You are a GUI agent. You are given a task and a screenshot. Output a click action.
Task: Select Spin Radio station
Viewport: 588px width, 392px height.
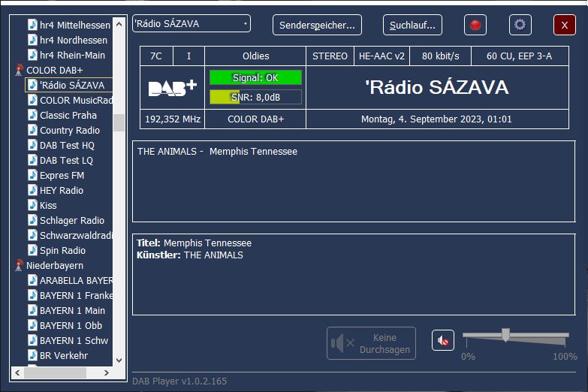point(62,250)
